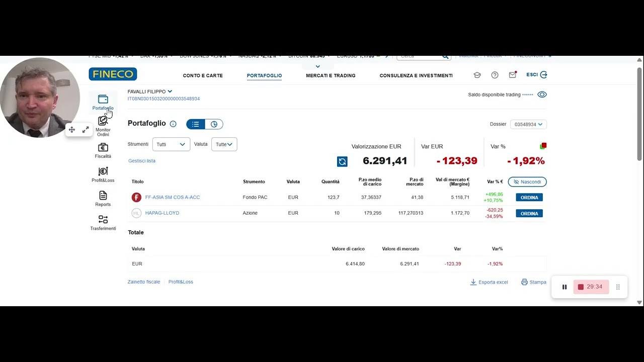
Task: Click the graduation cap education icon
Action: [x=477, y=75]
